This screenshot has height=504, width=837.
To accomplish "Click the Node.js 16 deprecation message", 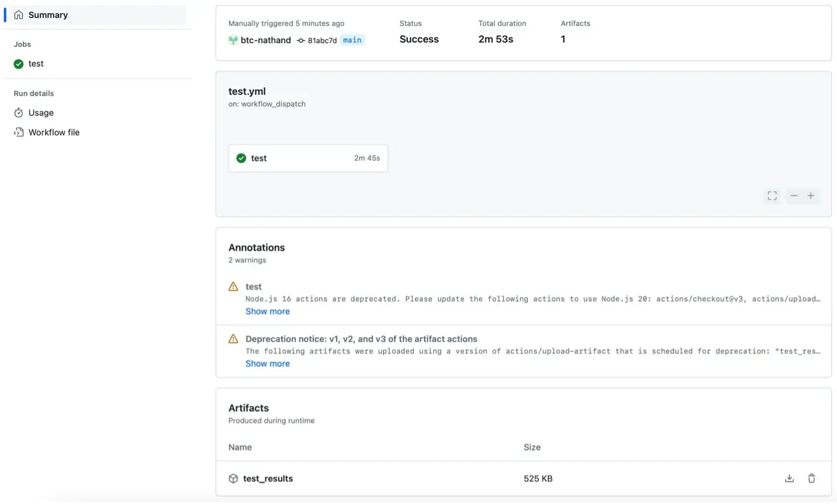I will coord(533,299).
